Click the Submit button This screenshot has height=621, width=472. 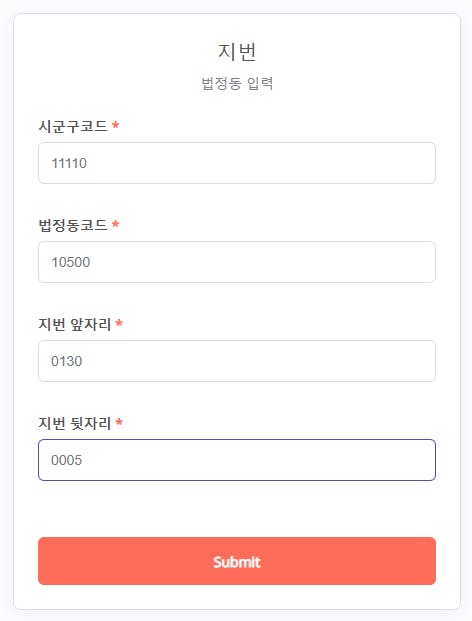[237, 561]
